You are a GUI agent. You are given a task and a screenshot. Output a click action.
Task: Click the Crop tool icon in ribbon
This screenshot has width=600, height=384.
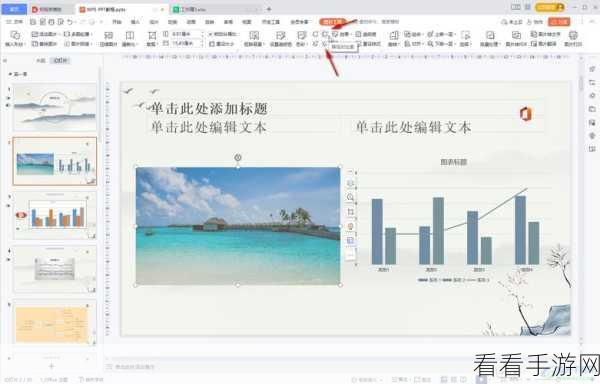point(152,36)
